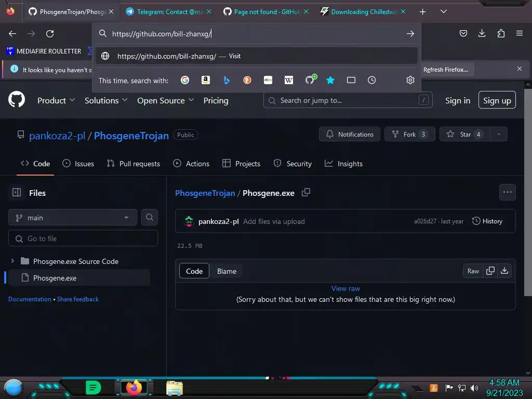
Task: Open the Firefox downloads panel
Action: (482, 33)
